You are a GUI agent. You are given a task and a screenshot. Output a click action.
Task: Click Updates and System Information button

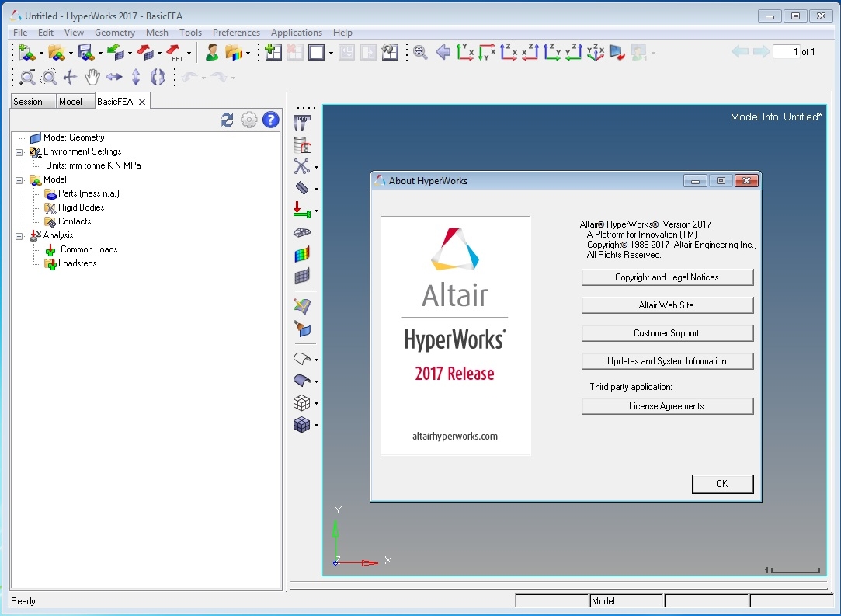coord(667,361)
